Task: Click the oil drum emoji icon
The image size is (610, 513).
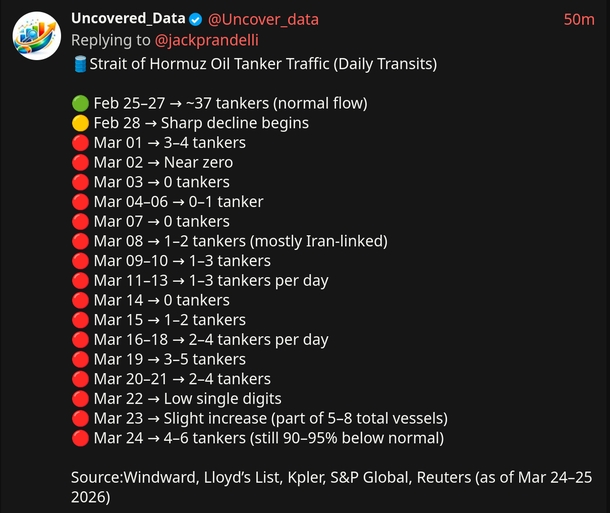Action: (x=80, y=64)
